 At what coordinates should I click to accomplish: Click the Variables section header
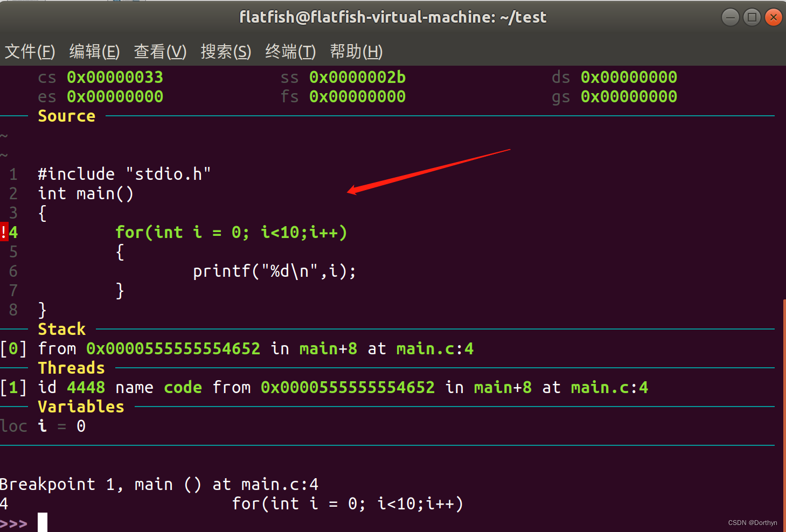click(x=81, y=407)
